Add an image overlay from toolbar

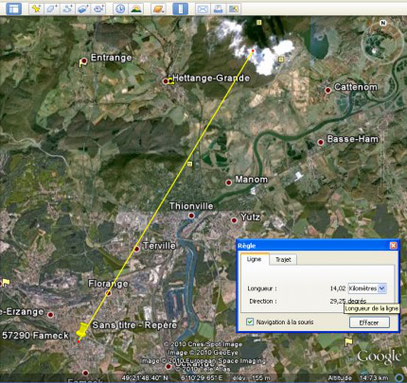pyautogui.click(x=83, y=9)
